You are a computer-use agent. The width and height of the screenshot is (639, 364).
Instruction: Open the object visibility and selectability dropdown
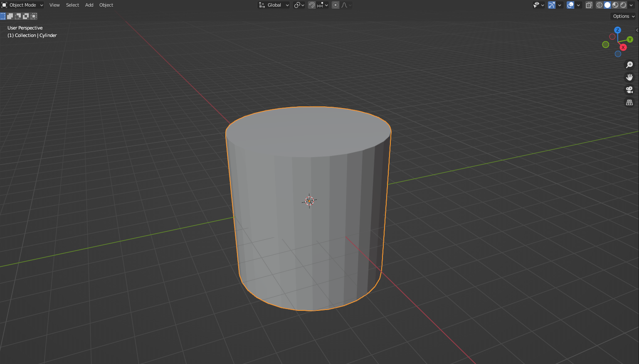tap(539, 5)
